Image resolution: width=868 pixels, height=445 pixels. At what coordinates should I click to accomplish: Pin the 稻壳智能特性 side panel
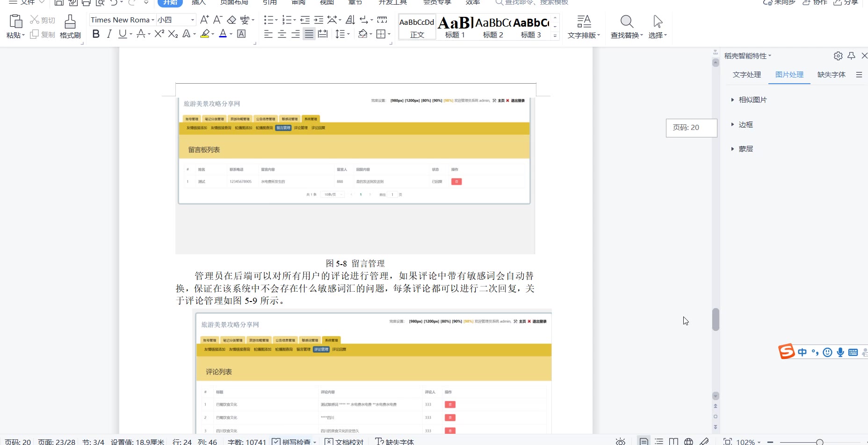point(851,56)
